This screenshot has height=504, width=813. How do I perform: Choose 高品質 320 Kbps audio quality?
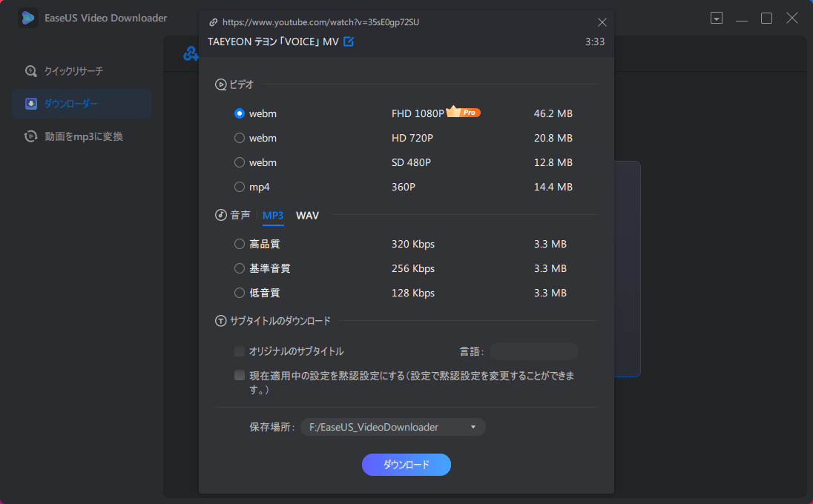[x=239, y=244]
